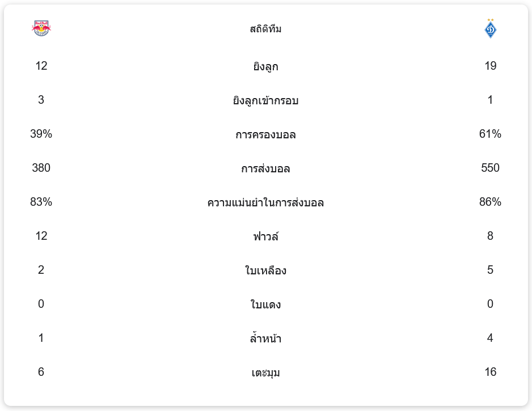Select the ยิงลูกเข้ากรอบ row label

coord(265,100)
